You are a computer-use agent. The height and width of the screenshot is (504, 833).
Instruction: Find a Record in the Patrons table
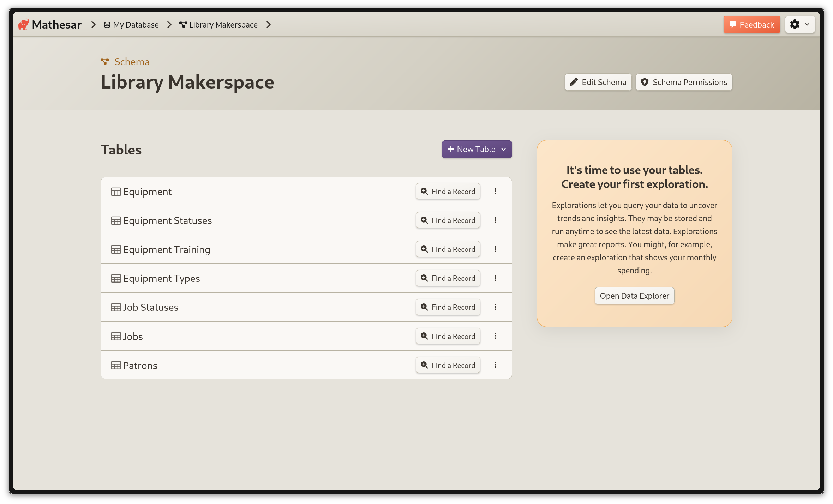click(448, 365)
